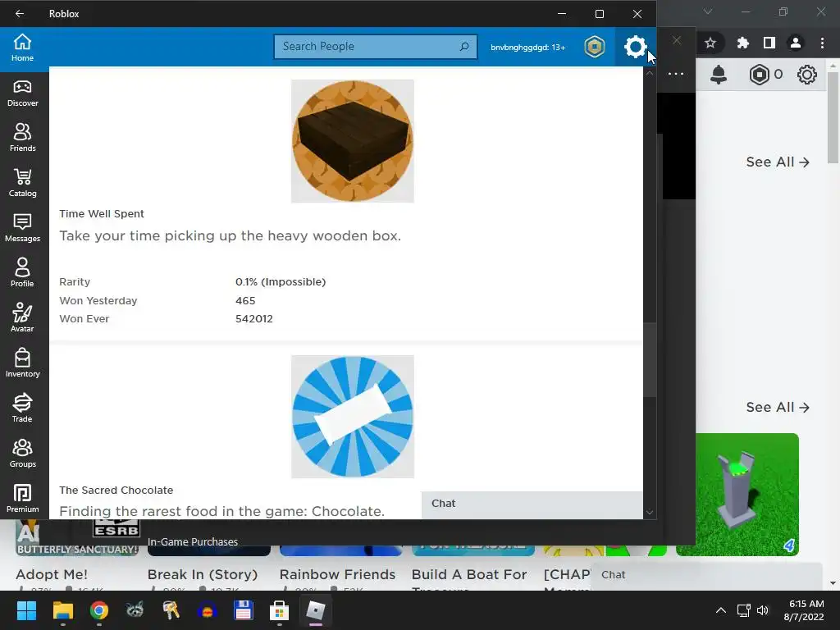
Task: Open clock and date 6:15 AM
Action: [x=804, y=610]
